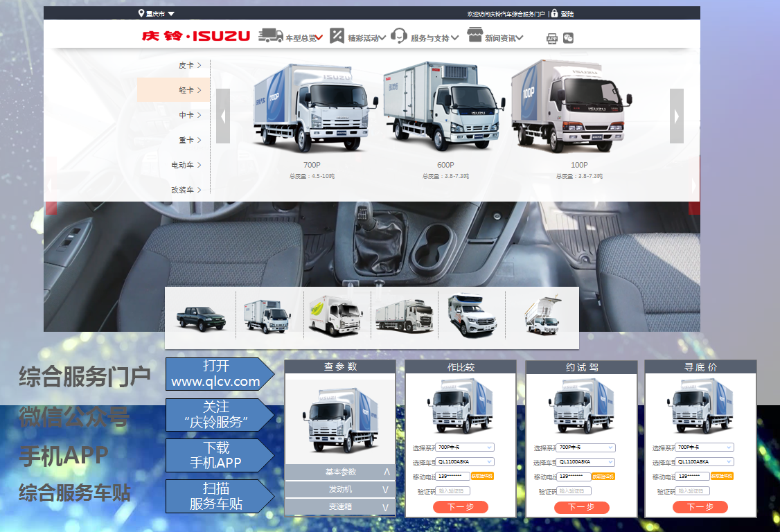Open the 车型总览 menu
The height and width of the screenshot is (532, 780).
coord(304,38)
